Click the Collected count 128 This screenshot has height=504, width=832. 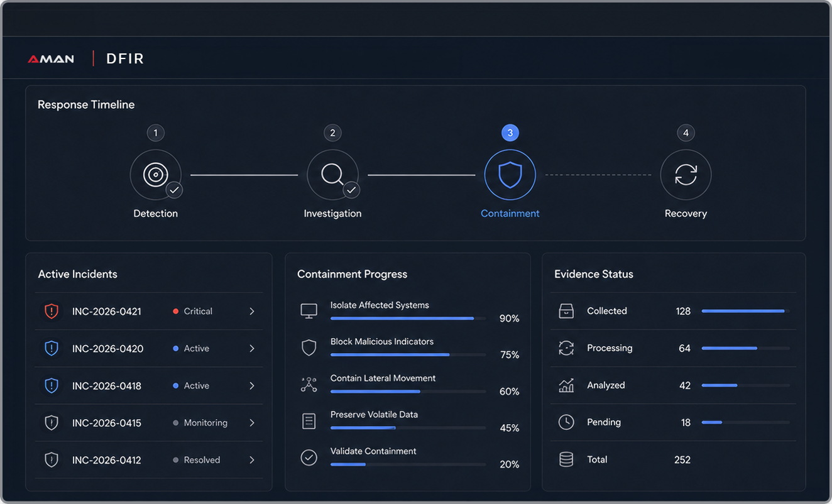(683, 311)
